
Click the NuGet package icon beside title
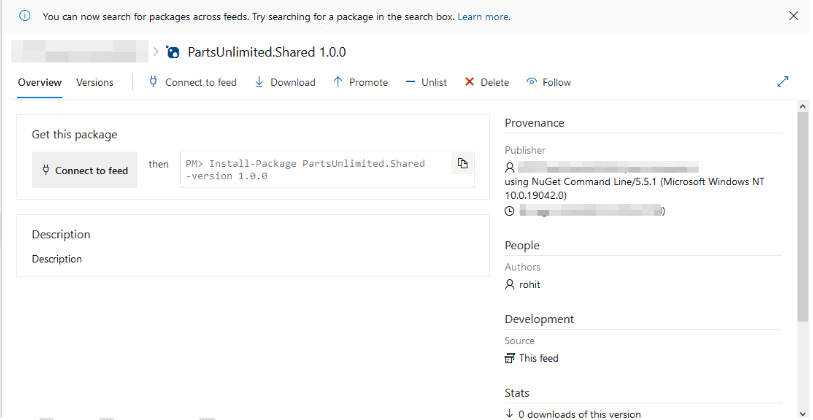coord(173,52)
